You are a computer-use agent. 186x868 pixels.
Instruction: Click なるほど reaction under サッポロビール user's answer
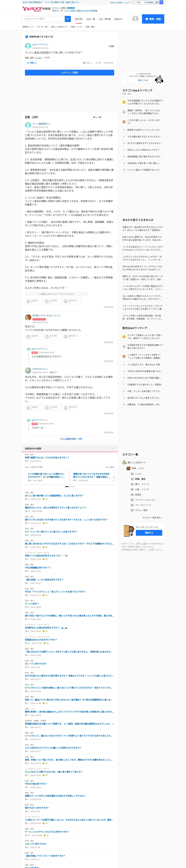point(33,337)
